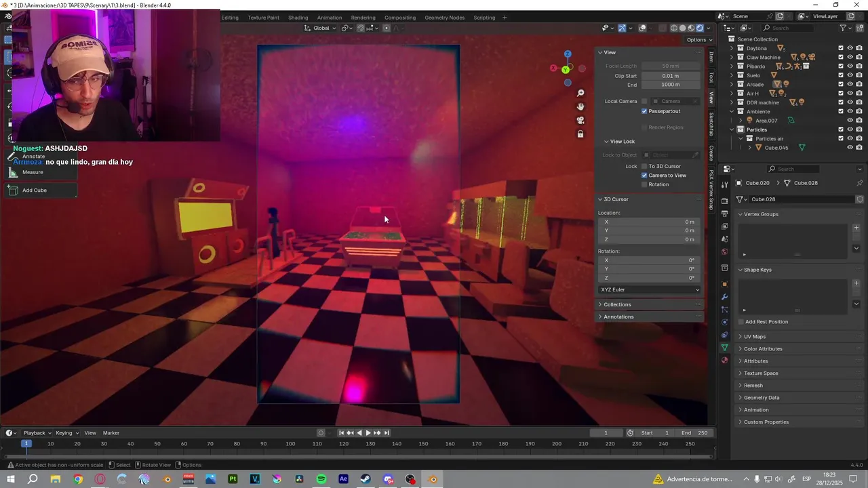This screenshot has width=868, height=488.
Task: Click the Windows Start button
Action: pos(11,479)
